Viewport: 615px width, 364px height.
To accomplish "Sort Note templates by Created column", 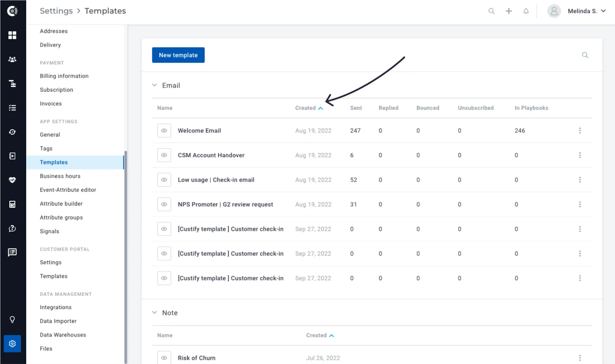I will 320,336.
